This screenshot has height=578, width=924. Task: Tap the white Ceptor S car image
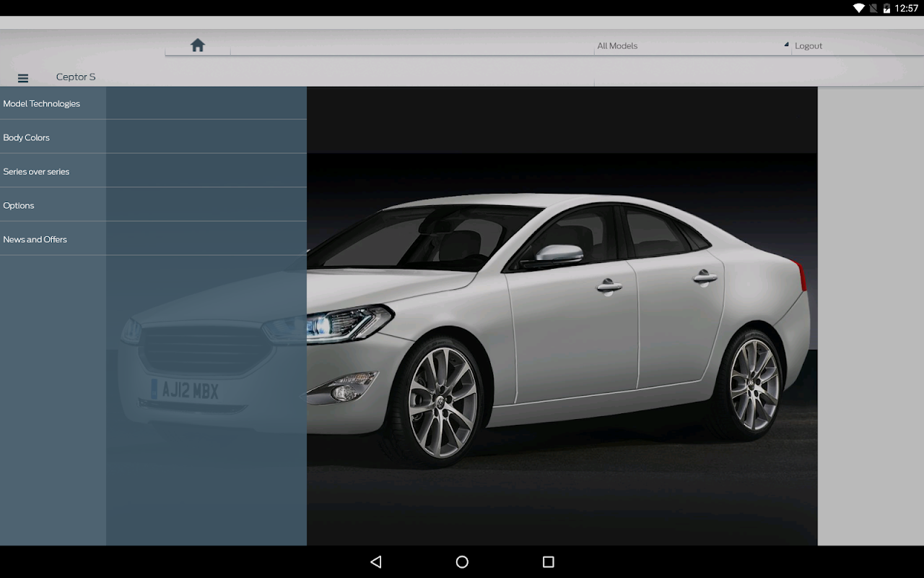(x=562, y=316)
